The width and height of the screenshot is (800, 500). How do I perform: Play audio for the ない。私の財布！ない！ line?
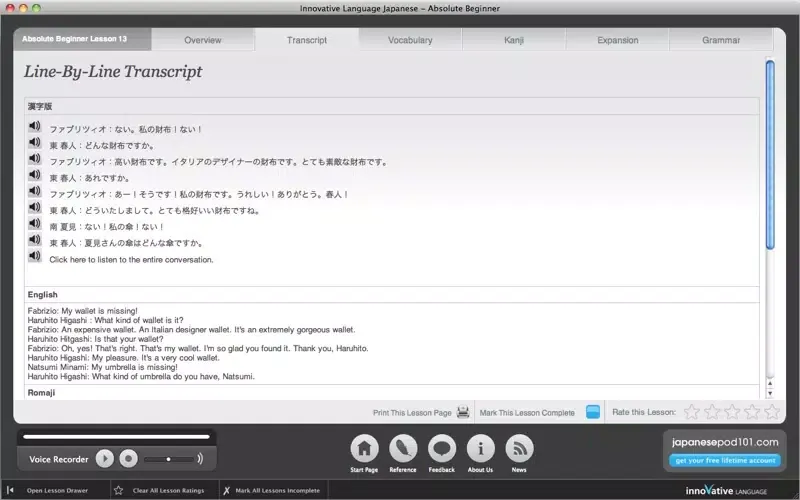(35, 126)
